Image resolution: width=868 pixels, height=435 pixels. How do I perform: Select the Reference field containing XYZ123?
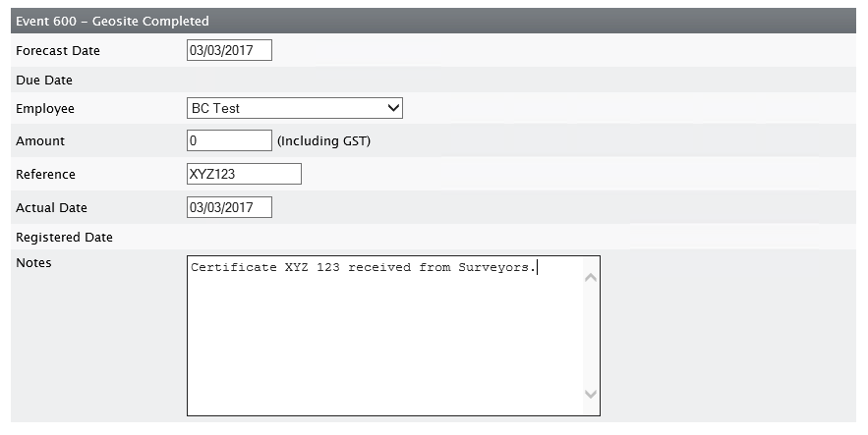tap(244, 174)
